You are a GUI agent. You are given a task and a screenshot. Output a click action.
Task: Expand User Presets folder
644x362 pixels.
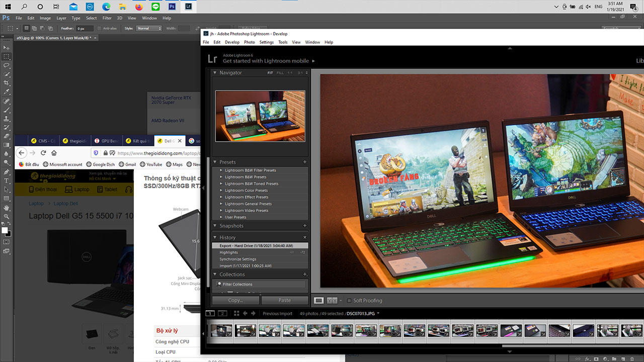221,217
